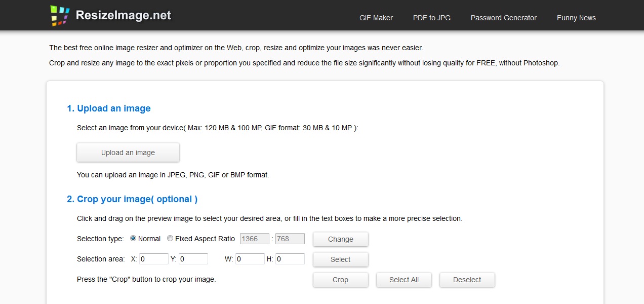Click the W width input box
The height and width of the screenshot is (304, 644).
pos(250,259)
